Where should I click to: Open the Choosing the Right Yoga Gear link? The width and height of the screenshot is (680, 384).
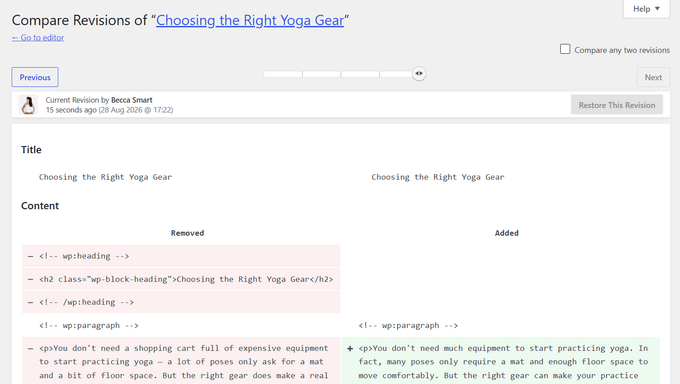click(x=250, y=20)
